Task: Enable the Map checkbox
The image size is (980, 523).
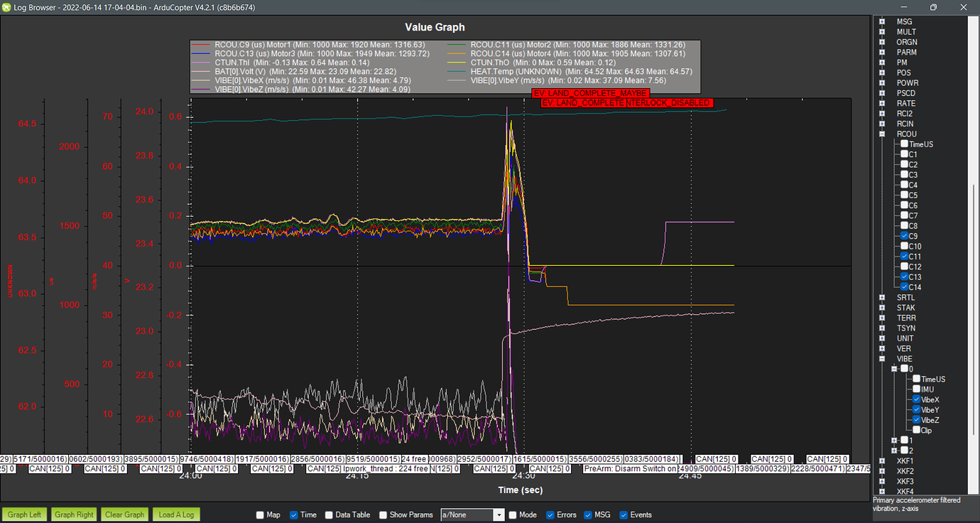Action: (x=260, y=514)
